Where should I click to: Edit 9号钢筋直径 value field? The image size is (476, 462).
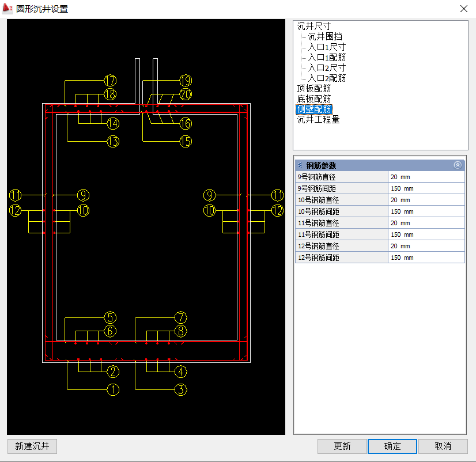[426, 177]
